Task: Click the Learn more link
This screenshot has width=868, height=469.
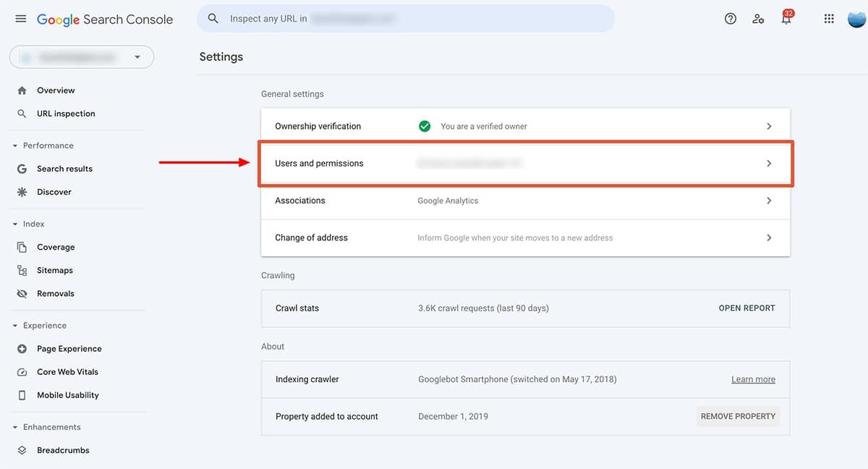Action: [753, 379]
